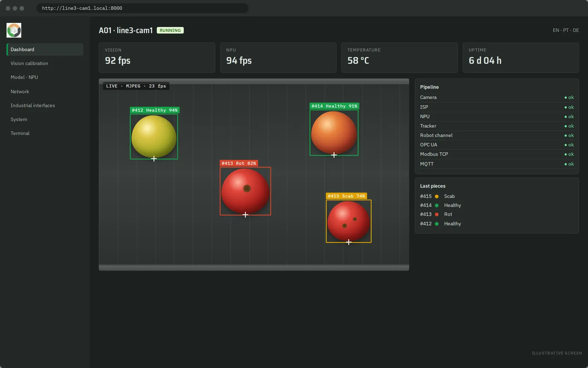The image size is (588, 368).
Task: Select piece #414 Healthy in Last pieces
Action: point(497,205)
